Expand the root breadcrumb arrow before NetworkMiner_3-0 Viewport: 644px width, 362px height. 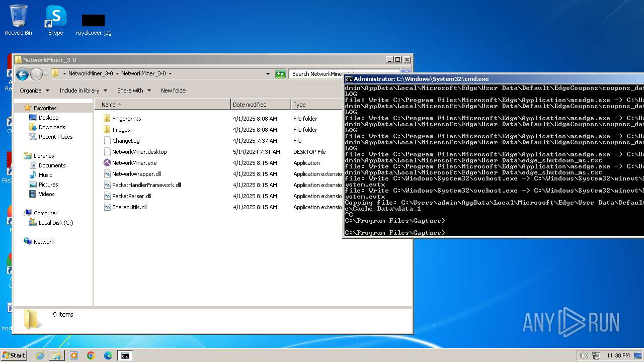coord(64,73)
